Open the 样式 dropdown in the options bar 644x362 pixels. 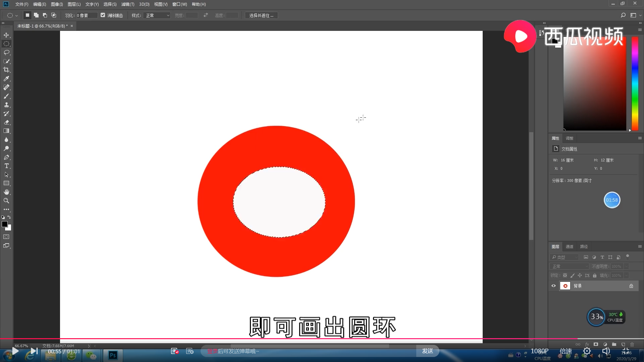157,15
